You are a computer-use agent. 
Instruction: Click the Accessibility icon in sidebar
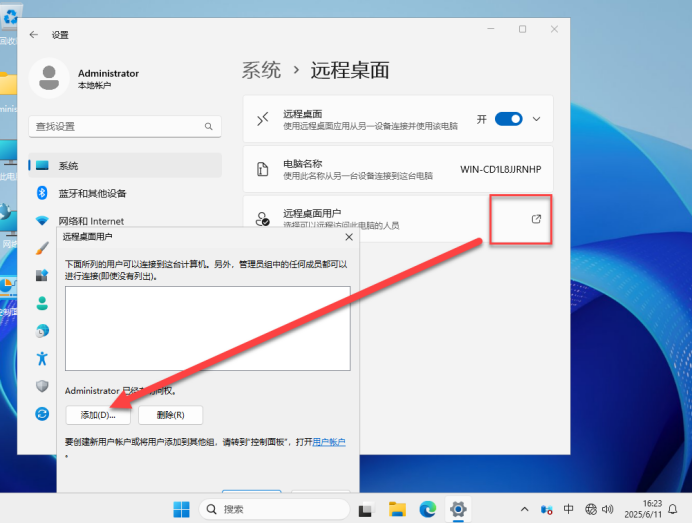[x=42, y=357]
